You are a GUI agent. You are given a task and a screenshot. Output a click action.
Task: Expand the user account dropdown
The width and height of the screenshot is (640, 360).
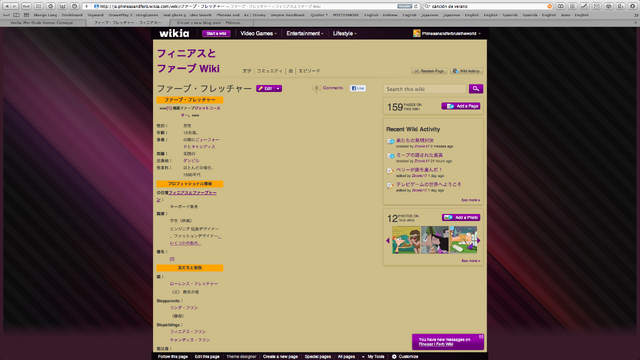click(x=480, y=33)
